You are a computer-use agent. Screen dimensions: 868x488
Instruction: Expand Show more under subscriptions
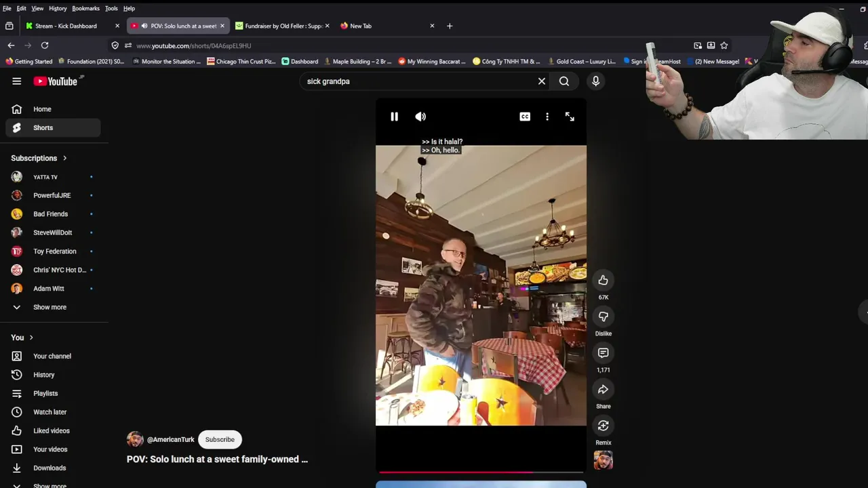point(53,307)
